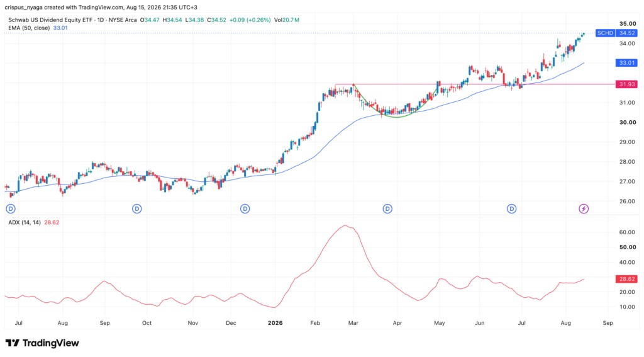Click the 28.00 price axis label
This screenshot has width=644, height=357.
point(628,162)
